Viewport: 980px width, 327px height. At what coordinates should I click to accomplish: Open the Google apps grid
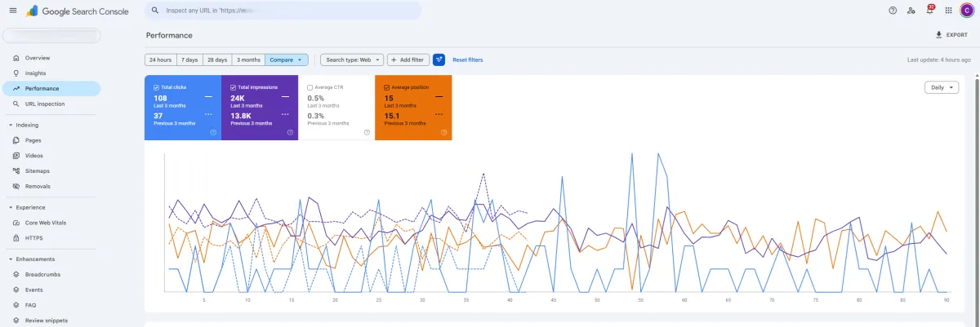[948, 11]
